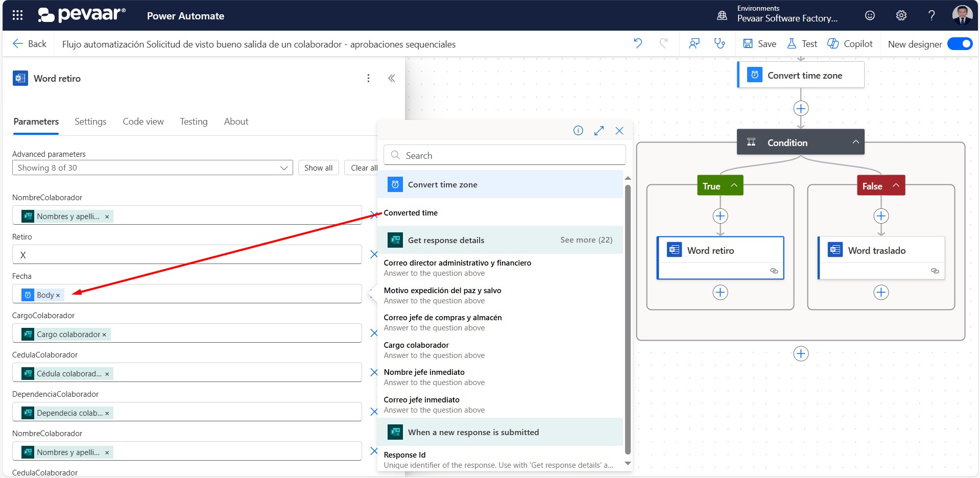Image resolution: width=980 pixels, height=478 pixels.
Task: Click the connection link icon on Word retiro card
Action: coord(774,271)
